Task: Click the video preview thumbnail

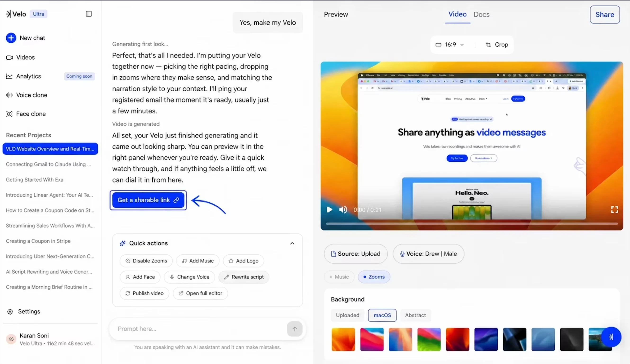Action: click(472, 146)
